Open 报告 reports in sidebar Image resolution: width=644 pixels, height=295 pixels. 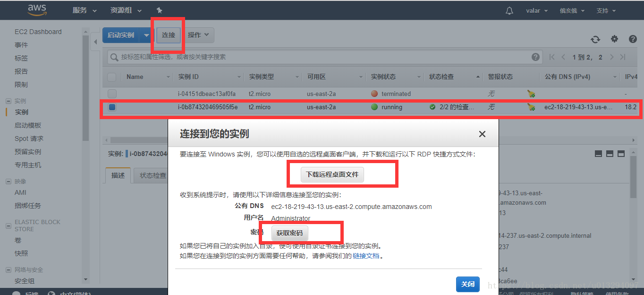[21, 71]
